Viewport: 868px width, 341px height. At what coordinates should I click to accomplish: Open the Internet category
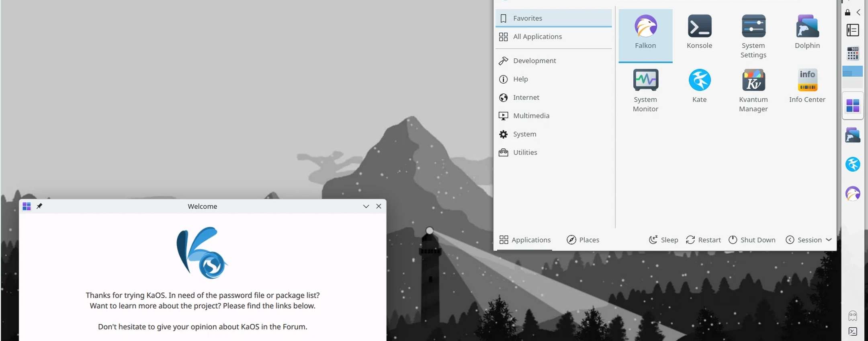click(554, 97)
